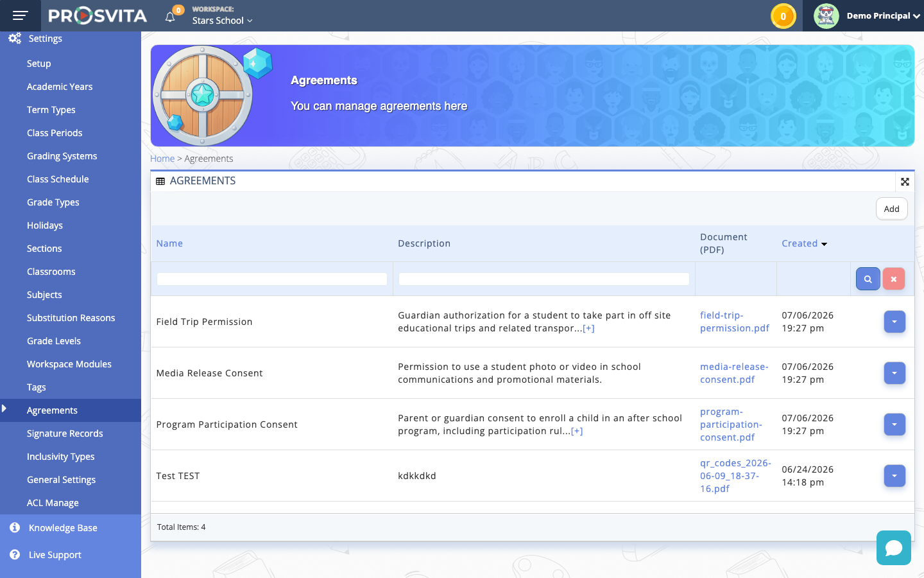The image size is (924, 578).
Task: Open actions dropdown for Field Trip Permission
Action: (894, 322)
